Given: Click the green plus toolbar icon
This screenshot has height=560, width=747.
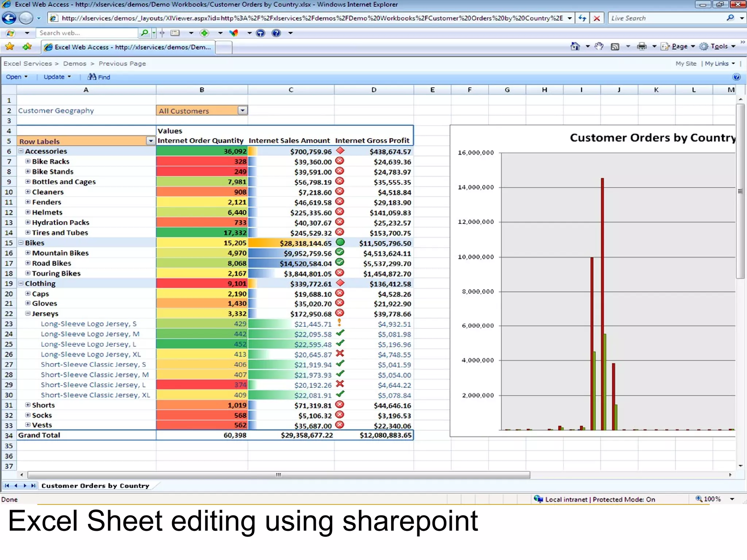Looking at the screenshot, I should (205, 33).
